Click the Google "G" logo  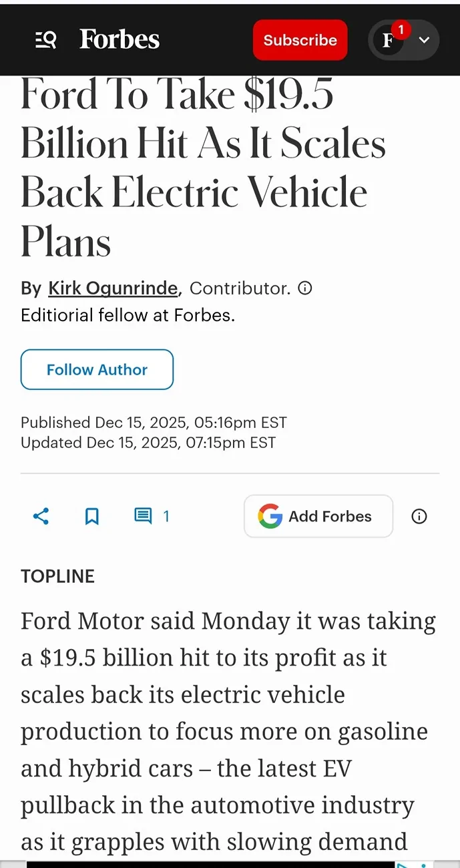click(x=270, y=516)
